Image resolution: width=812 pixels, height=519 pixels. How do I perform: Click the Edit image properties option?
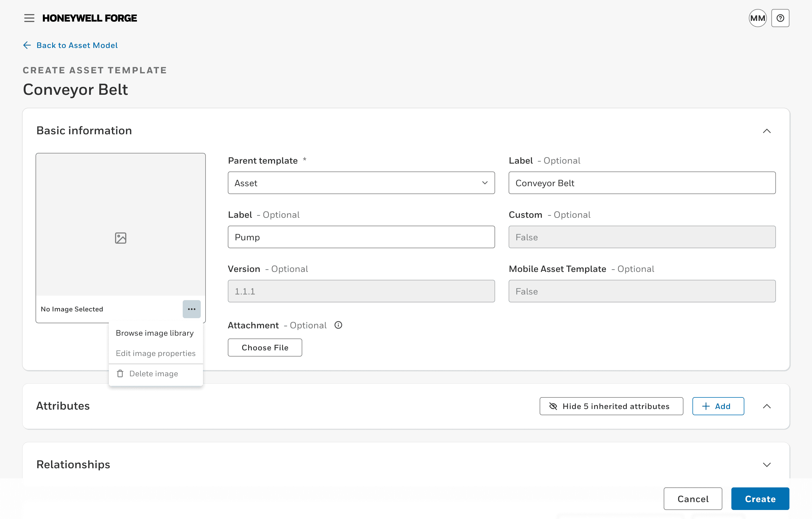pos(155,353)
